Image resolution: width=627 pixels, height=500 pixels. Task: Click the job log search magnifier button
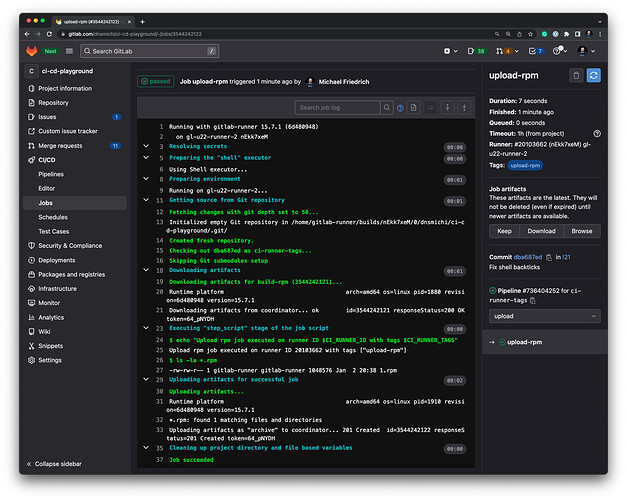coord(387,108)
